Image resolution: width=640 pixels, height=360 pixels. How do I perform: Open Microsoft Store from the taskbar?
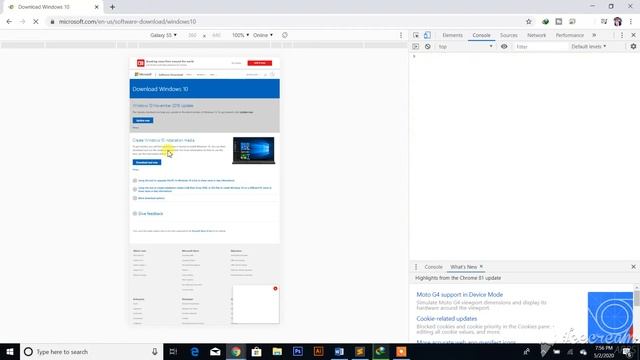(x=256, y=351)
